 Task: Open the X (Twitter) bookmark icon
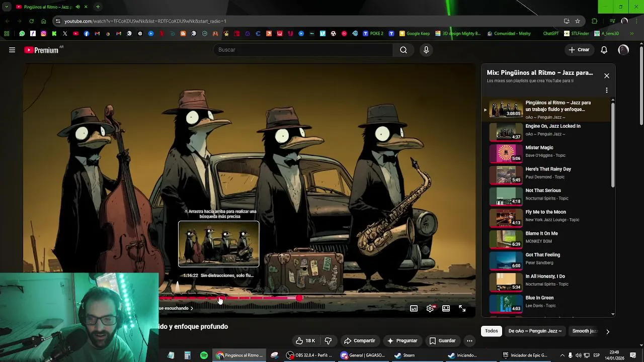[65, 34]
